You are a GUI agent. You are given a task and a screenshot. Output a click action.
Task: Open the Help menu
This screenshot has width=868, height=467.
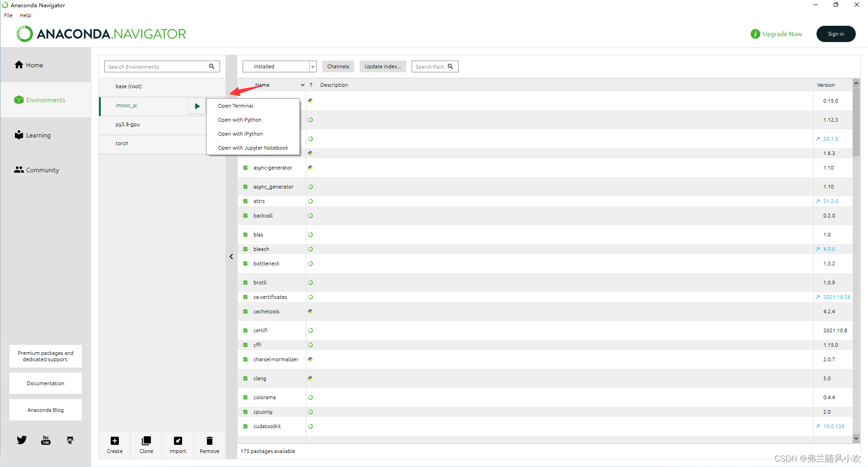coord(25,15)
